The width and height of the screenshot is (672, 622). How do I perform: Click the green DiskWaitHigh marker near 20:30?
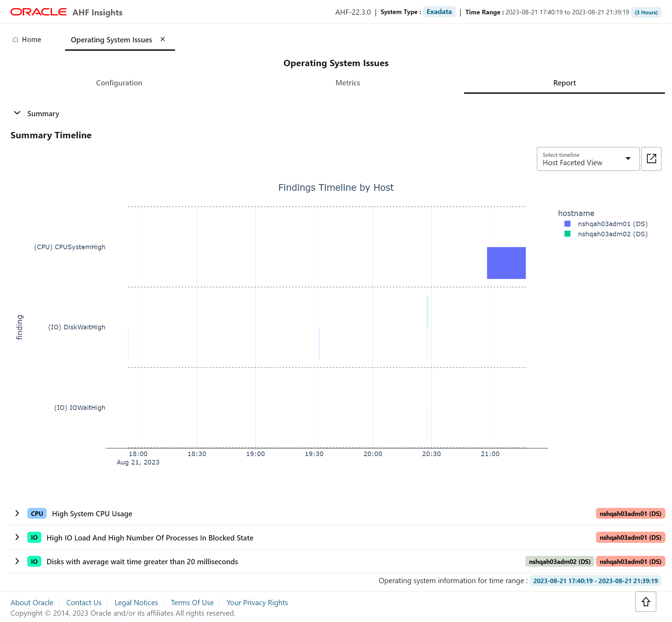(x=427, y=311)
